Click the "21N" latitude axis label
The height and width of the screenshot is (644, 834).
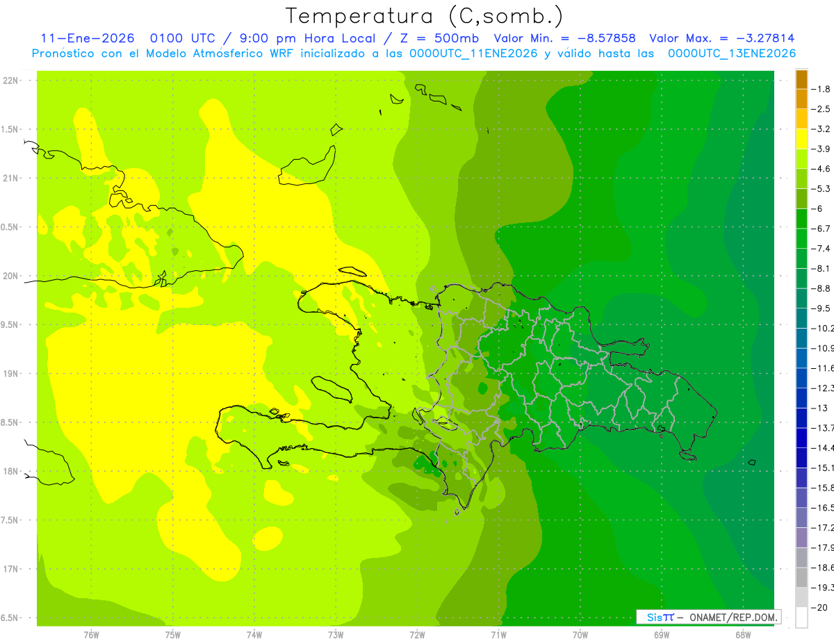(x=10, y=179)
